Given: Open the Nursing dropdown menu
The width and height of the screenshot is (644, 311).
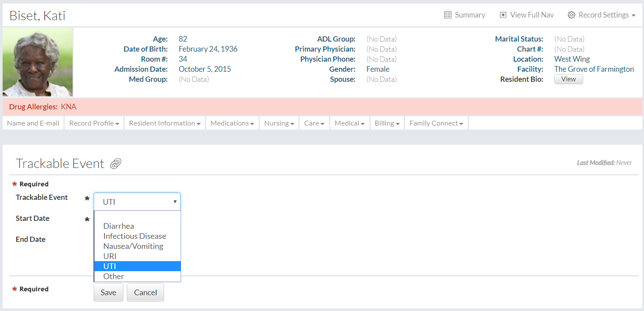Looking at the screenshot, I should (279, 123).
